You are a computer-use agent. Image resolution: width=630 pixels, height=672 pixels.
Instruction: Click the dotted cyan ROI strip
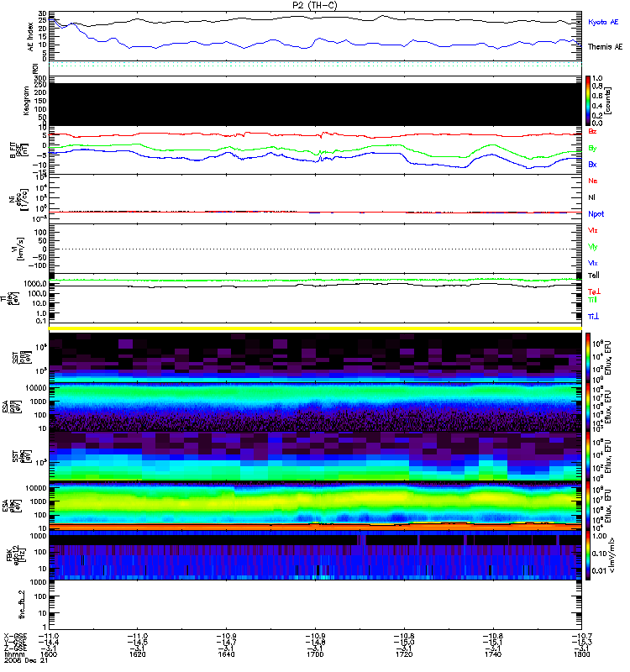[316, 65]
